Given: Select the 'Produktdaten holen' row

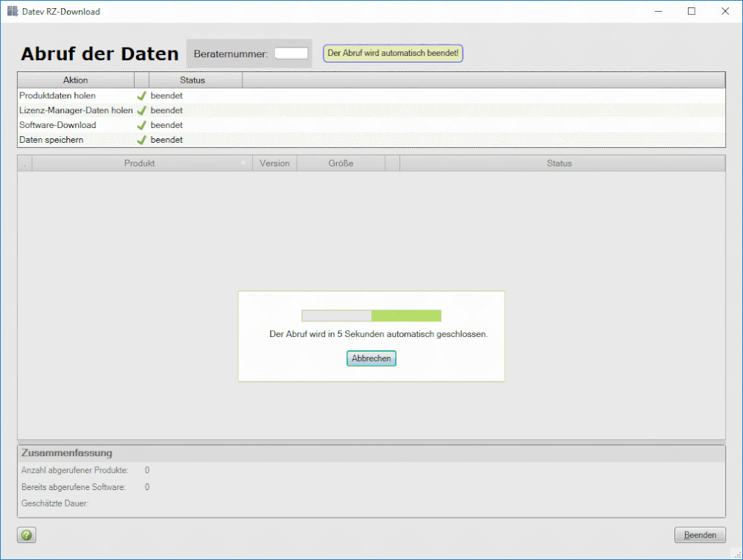Looking at the screenshot, I should (372, 96).
